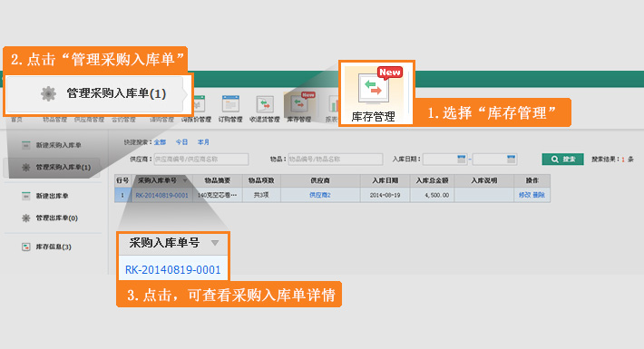Select row number 1 cell in table
Viewport: 644px width, 349px height.
tap(122, 195)
